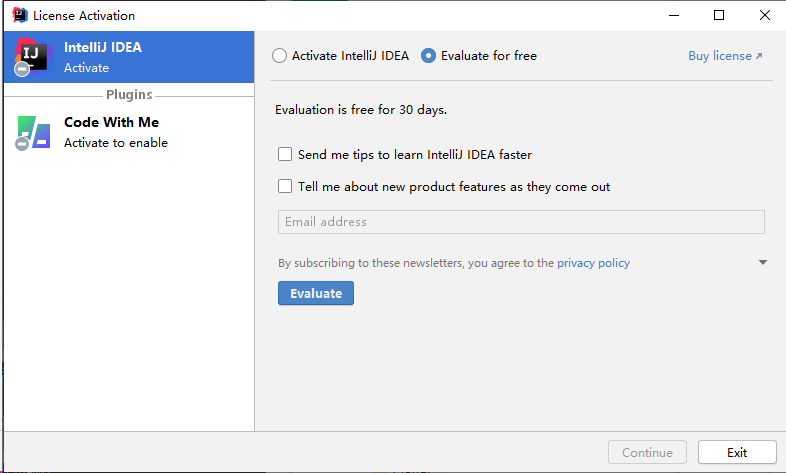Click the Buy license external arrow icon
Viewport: 786px width, 473px height.
pos(759,57)
